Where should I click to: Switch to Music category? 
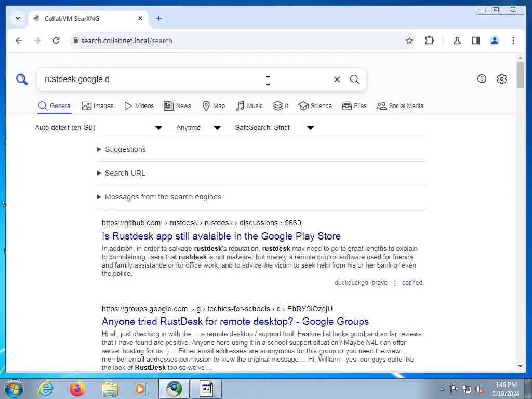point(249,106)
